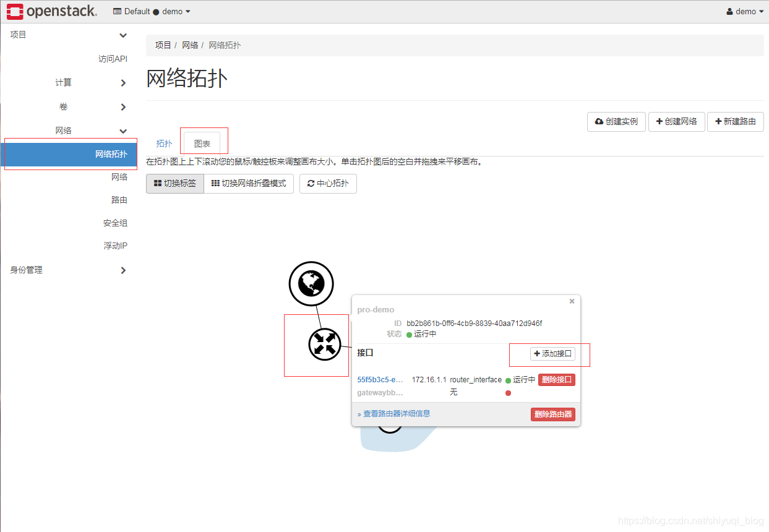Click the pro-demo router icon in the topology
Viewport: 769px width, 532px height.
click(x=324, y=345)
